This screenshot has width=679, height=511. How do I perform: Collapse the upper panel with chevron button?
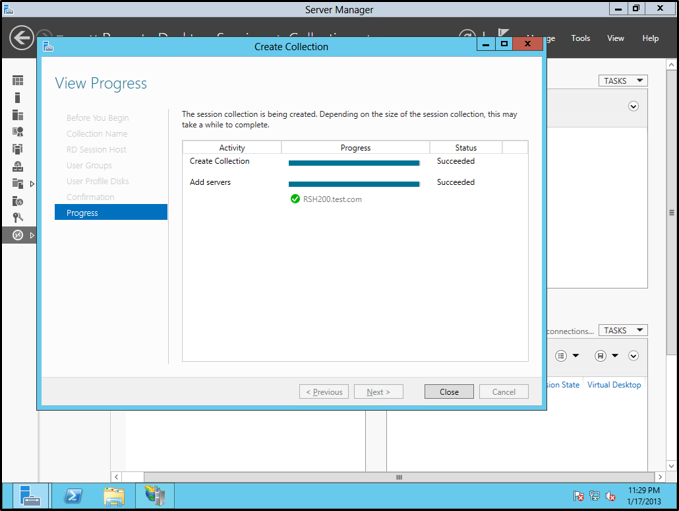tap(633, 107)
